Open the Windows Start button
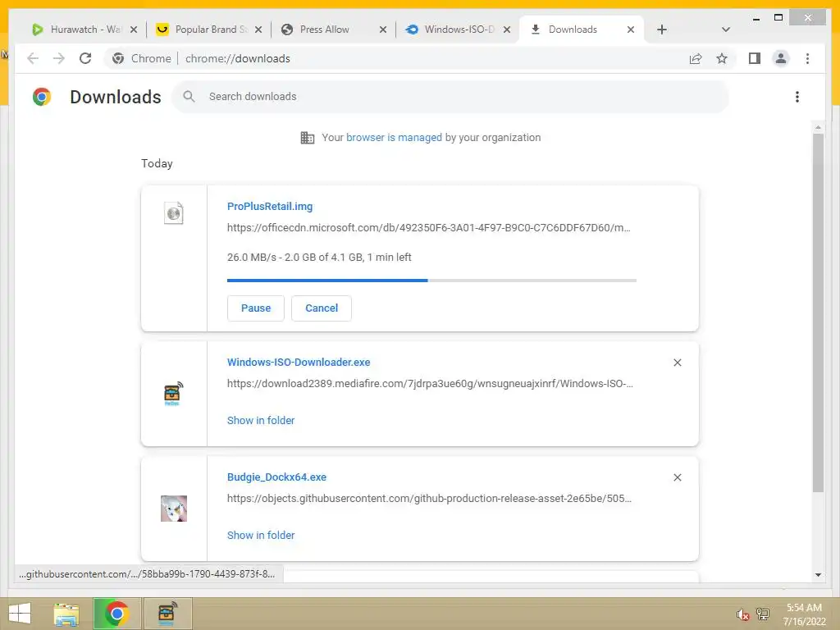This screenshot has height=630, width=840. 20,614
